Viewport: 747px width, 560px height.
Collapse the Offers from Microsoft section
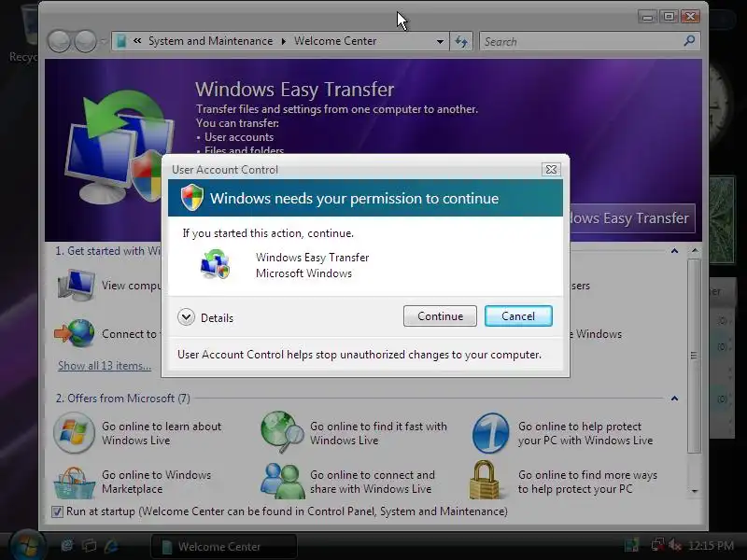(x=674, y=399)
